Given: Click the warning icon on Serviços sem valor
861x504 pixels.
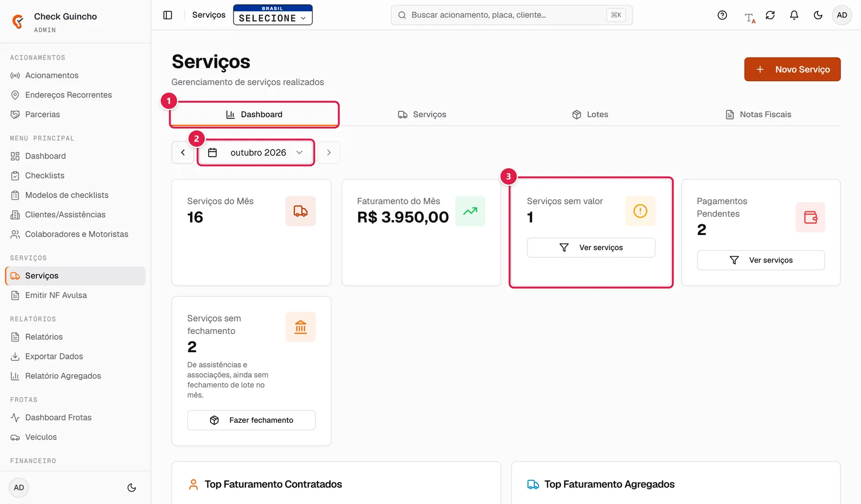Looking at the screenshot, I should click(x=640, y=211).
